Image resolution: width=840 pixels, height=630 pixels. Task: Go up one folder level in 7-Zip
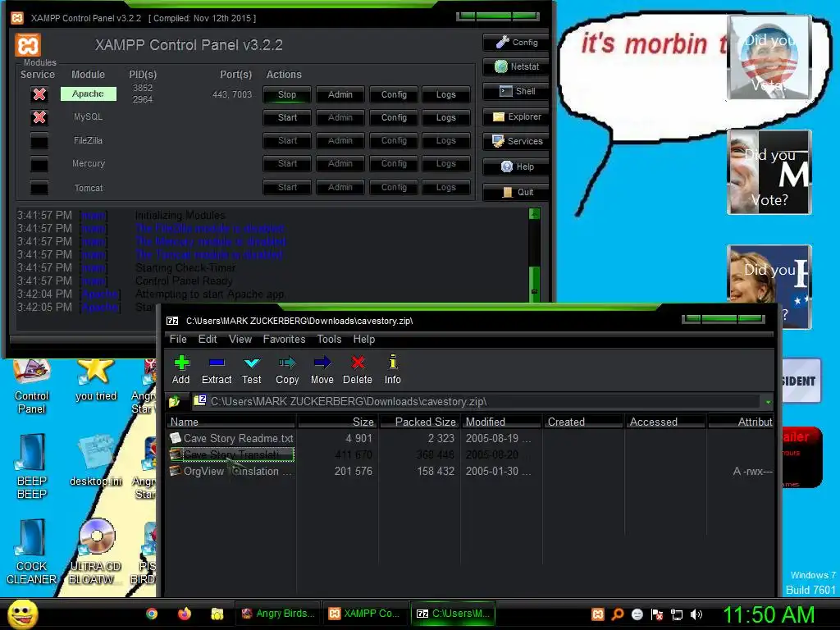coord(174,401)
